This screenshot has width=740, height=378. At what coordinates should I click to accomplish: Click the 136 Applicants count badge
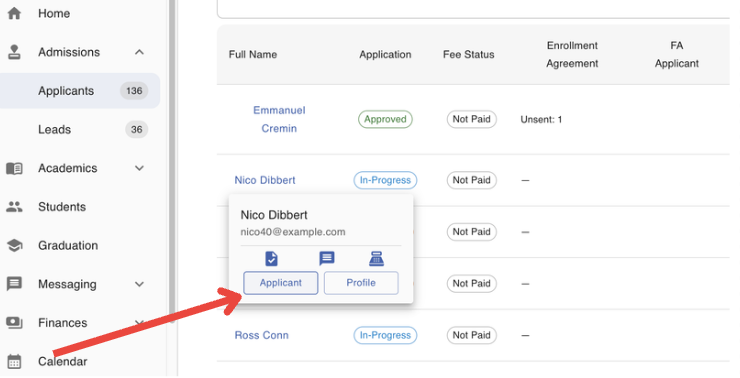coord(134,91)
